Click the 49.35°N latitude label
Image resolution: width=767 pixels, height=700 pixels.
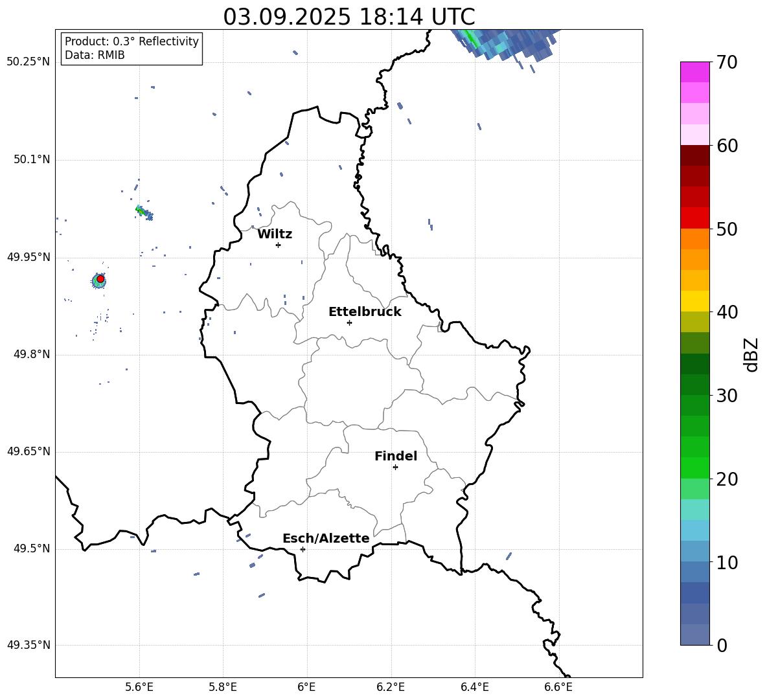(x=28, y=645)
